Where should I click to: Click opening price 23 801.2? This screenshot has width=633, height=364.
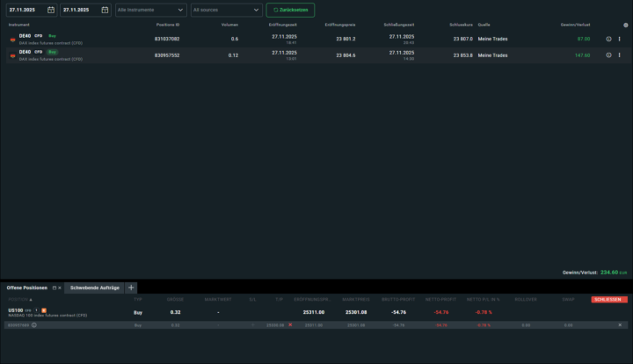pos(346,40)
